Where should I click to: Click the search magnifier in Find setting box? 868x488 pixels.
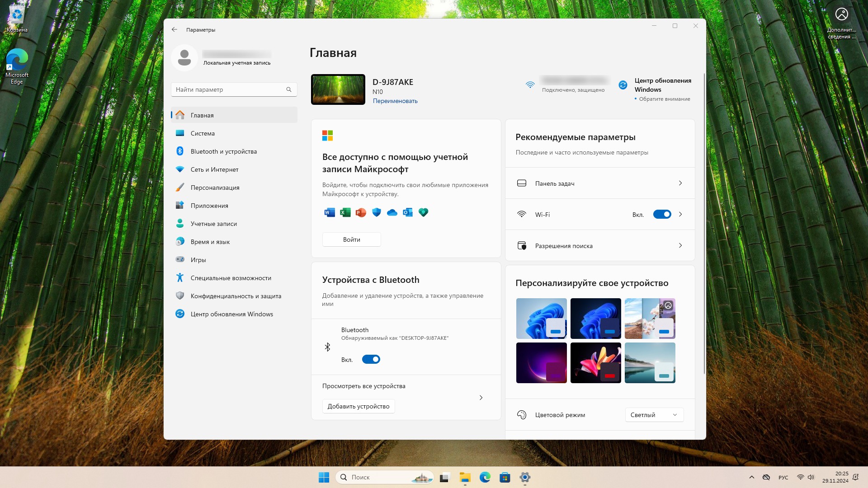pyautogui.click(x=289, y=89)
